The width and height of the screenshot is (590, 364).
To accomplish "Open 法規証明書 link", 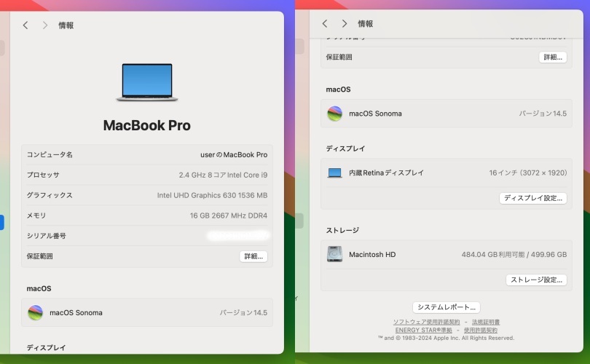I will (x=486, y=322).
